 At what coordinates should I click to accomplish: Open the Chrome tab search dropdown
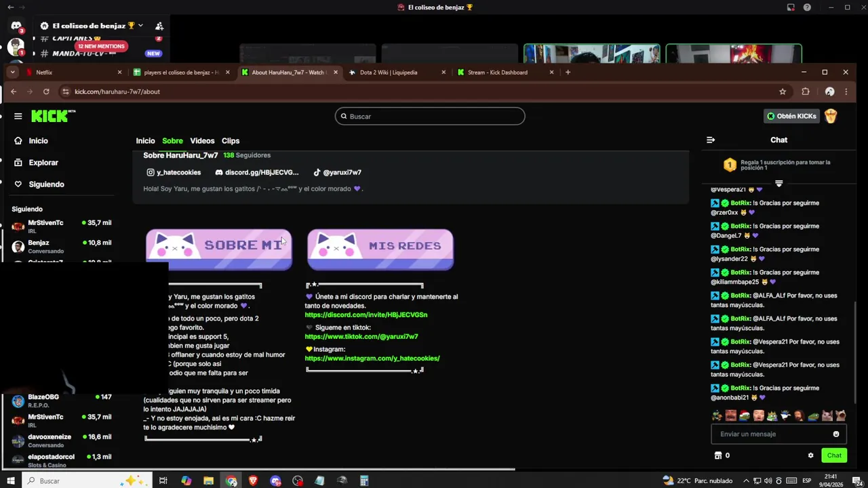[13, 72]
